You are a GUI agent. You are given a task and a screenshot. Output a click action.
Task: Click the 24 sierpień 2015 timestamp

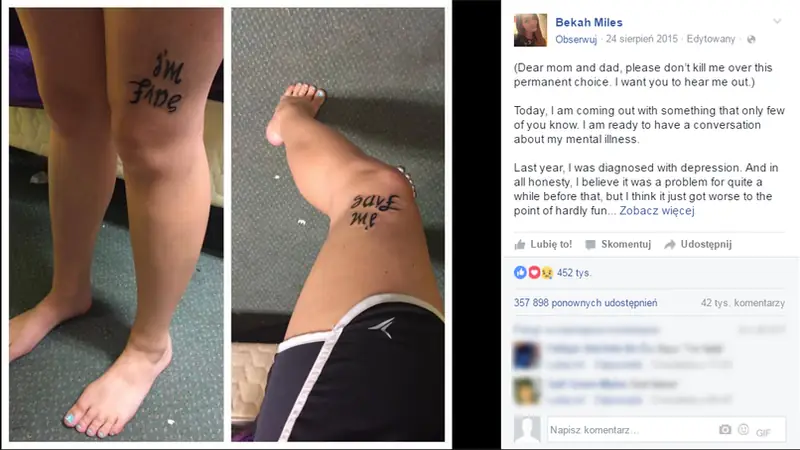point(642,39)
